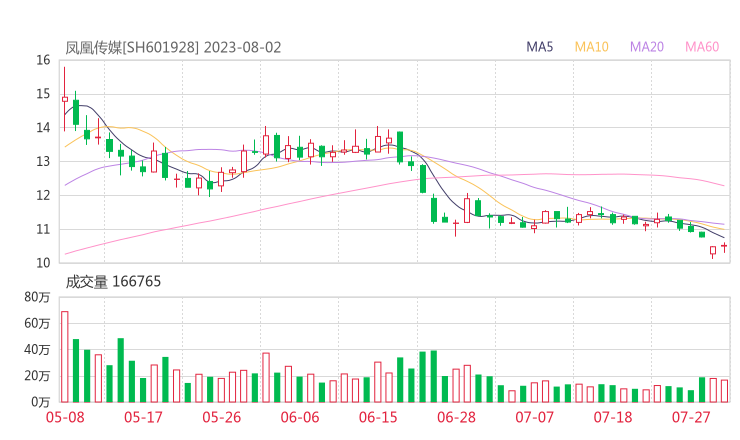Click the stock title 凤凰传媒[SH601928] 2023-08-02
The image size is (740, 440).
tap(173, 47)
